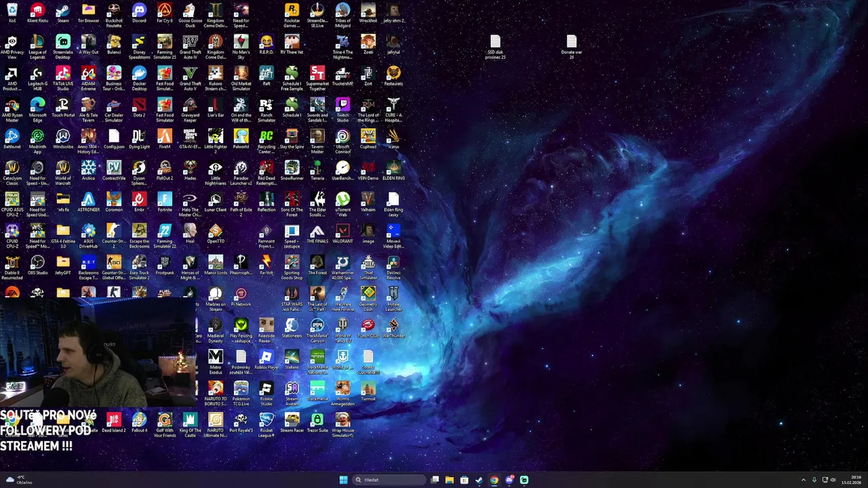This screenshot has height=488, width=868.
Task: Open Microsoft Edge desktop shortcut
Action: click(37, 110)
